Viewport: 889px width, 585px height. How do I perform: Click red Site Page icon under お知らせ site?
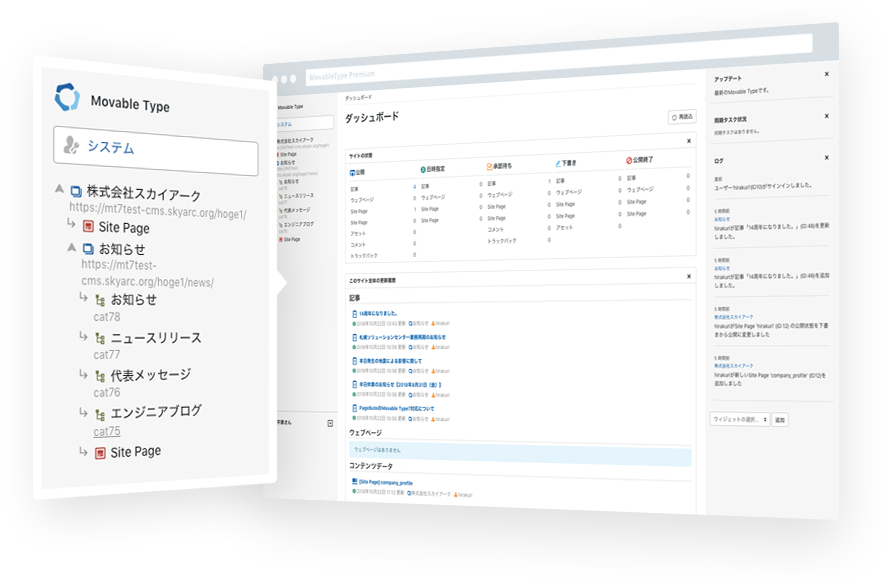click(x=100, y=453)
